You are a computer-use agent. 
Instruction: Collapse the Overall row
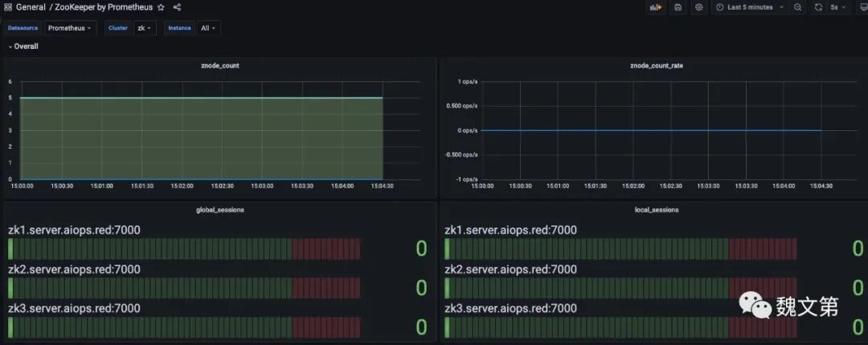click(x=23, y=47)
